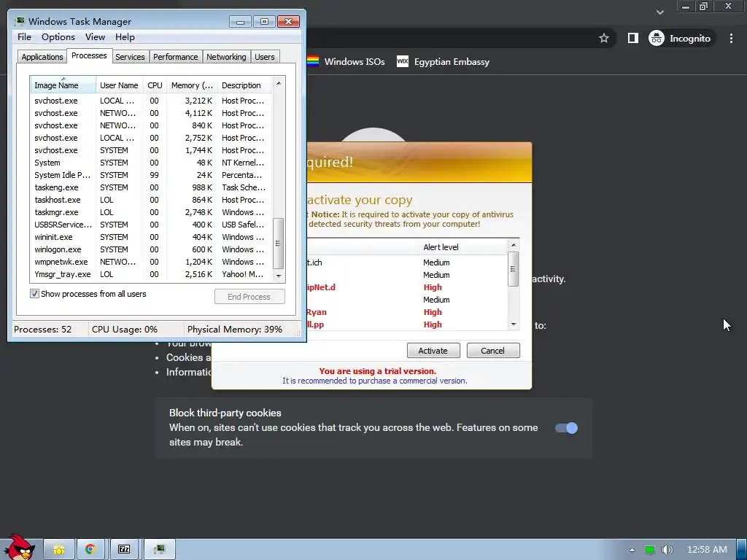Launch Chrome from the taskbar
Image resolution: width=747 pixels, height=560 pixels.
pyautogui.click(x=90, y=550)
